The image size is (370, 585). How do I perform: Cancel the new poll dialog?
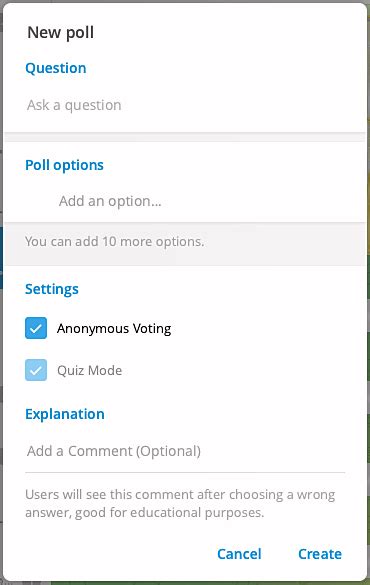pyautogui.click(x=239, y=554)
